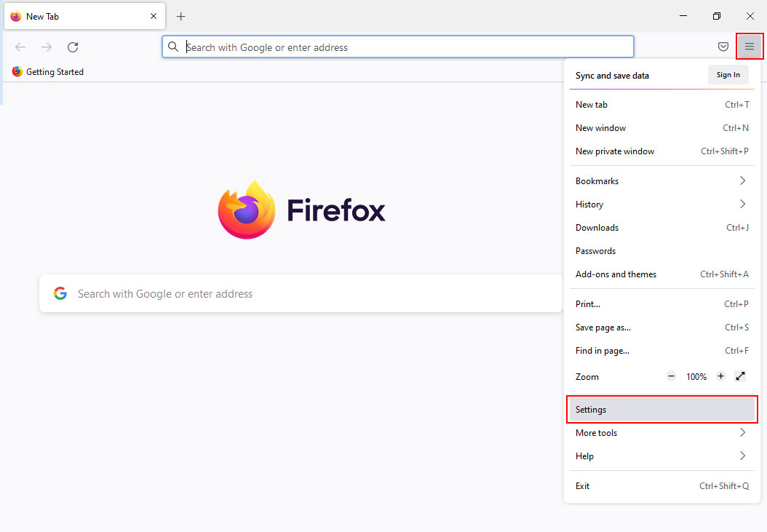Enter full screen via Zoom row arrows icon
Viewport: 767px width, 532px height.
click(x=740, y=376)
